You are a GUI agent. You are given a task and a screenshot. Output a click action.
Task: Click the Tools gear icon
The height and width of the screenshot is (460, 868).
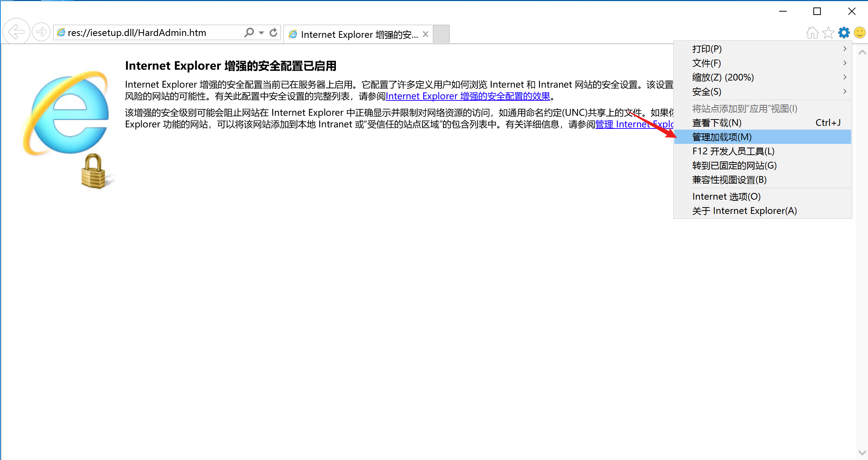[844, 33]
